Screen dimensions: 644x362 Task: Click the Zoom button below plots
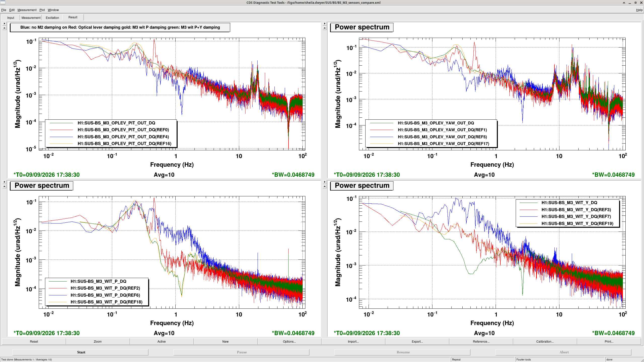(x=98, y=341)
